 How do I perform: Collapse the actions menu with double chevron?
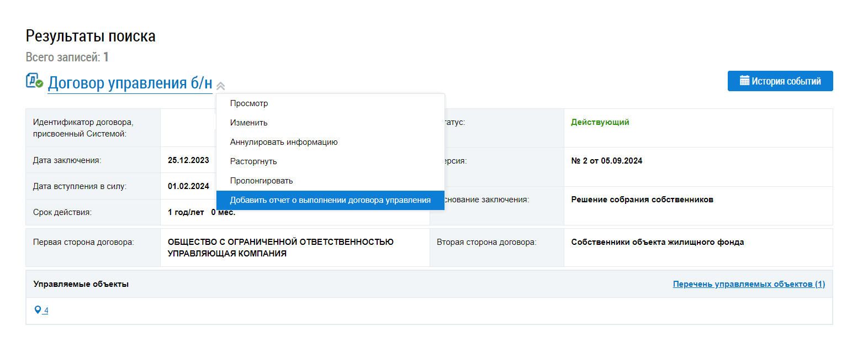coord(220,86)
